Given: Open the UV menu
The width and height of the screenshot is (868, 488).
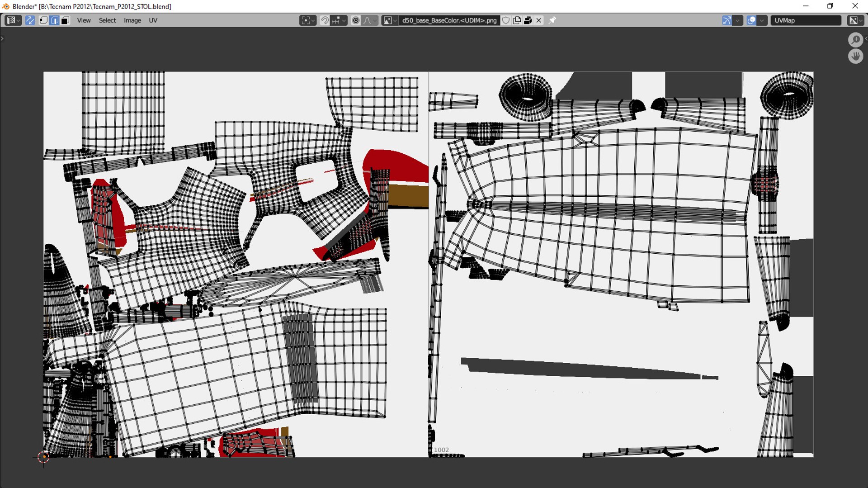Looking at the screenshot, I should (x=153, y=20).
